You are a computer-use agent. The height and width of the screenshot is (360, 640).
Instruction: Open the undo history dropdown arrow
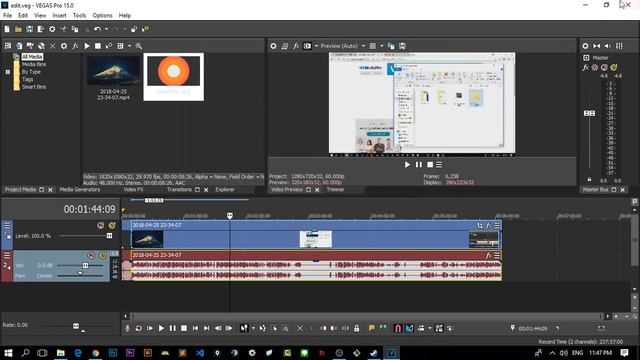click(x=106, y=29)
